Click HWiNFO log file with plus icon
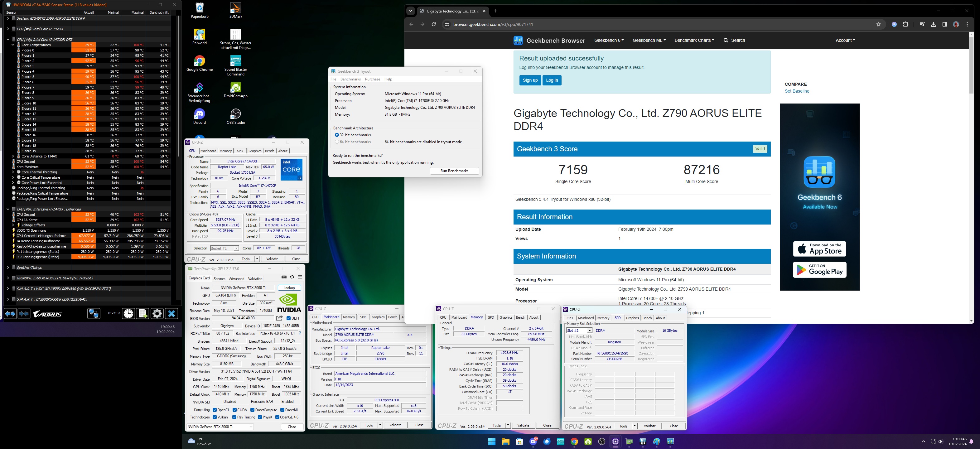 143,314
